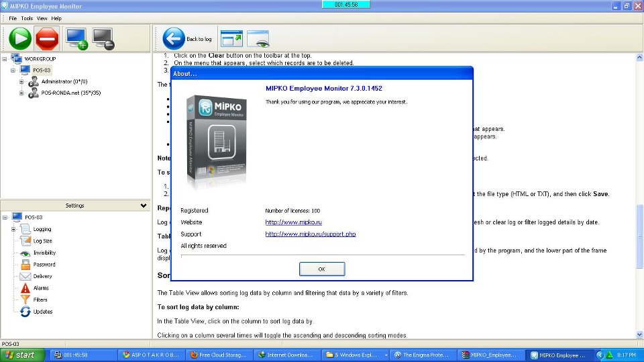Open the Logging settings
This screenshot has height=362, width=644.
coord(42,229)
